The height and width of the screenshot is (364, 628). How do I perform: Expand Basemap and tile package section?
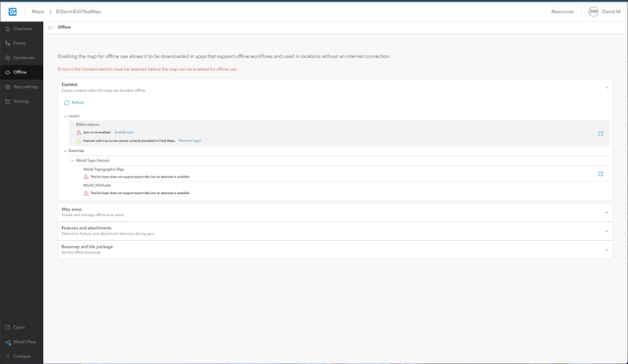607,250
